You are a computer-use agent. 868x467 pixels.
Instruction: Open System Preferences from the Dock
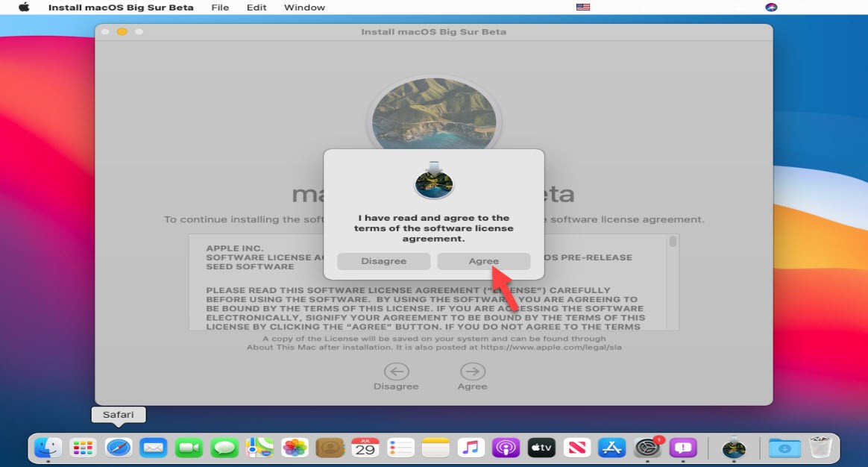click(647, 448)
